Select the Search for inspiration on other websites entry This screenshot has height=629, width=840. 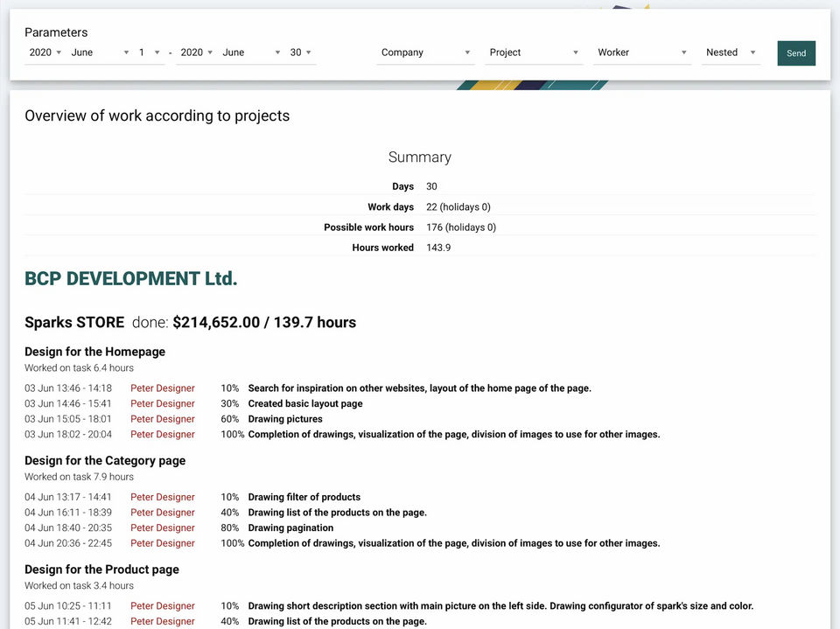(x=419, y=388)
